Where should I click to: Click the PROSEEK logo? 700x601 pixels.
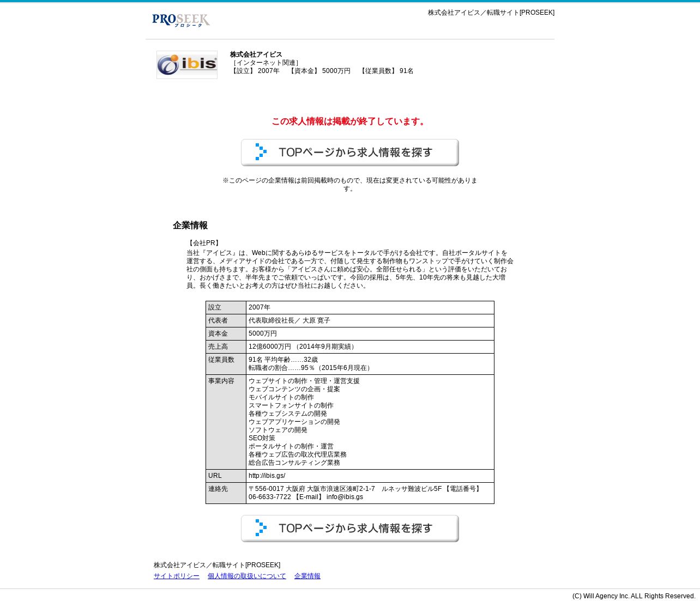(x=181, y=20)
